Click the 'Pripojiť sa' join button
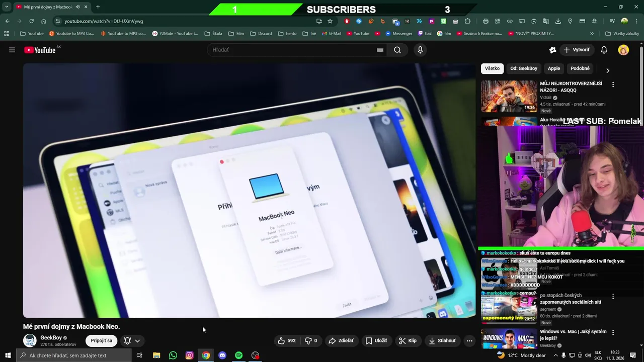This screenshot has width=644, height=362. click(x=102, y=340)
